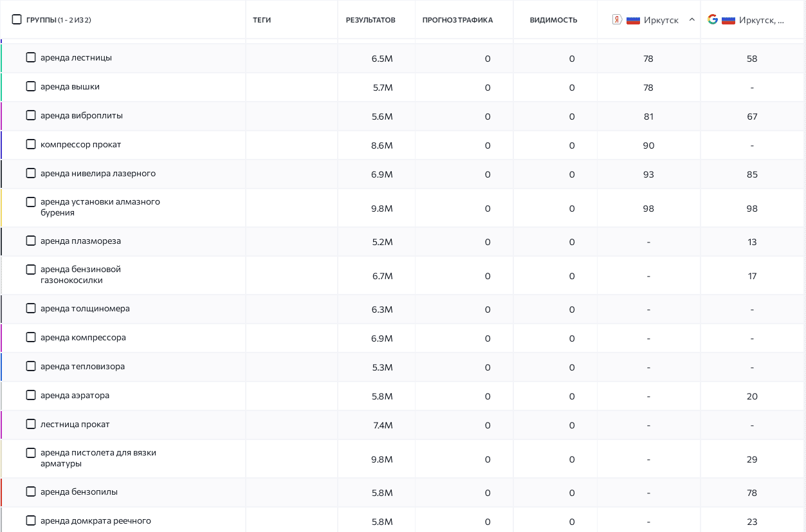Click the Russian flag next to Google icon
The image size is (806, 532).
tap(728, 20)
